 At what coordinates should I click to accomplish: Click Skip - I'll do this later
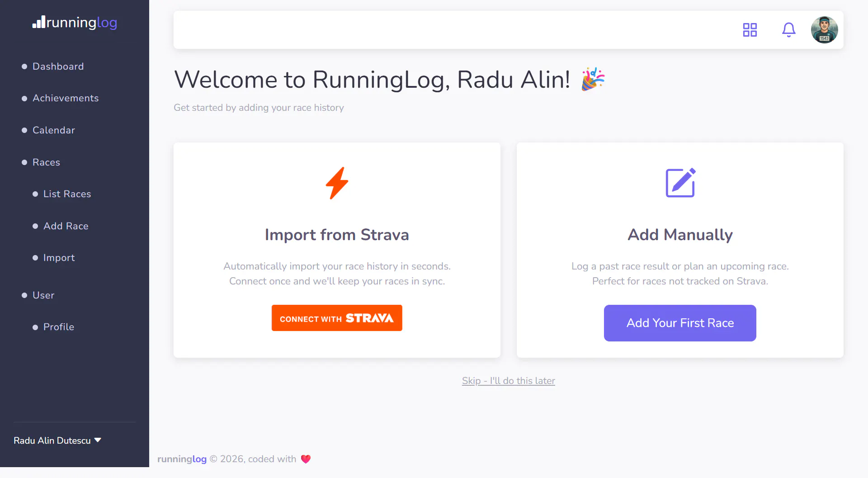[x=508, y=381]
